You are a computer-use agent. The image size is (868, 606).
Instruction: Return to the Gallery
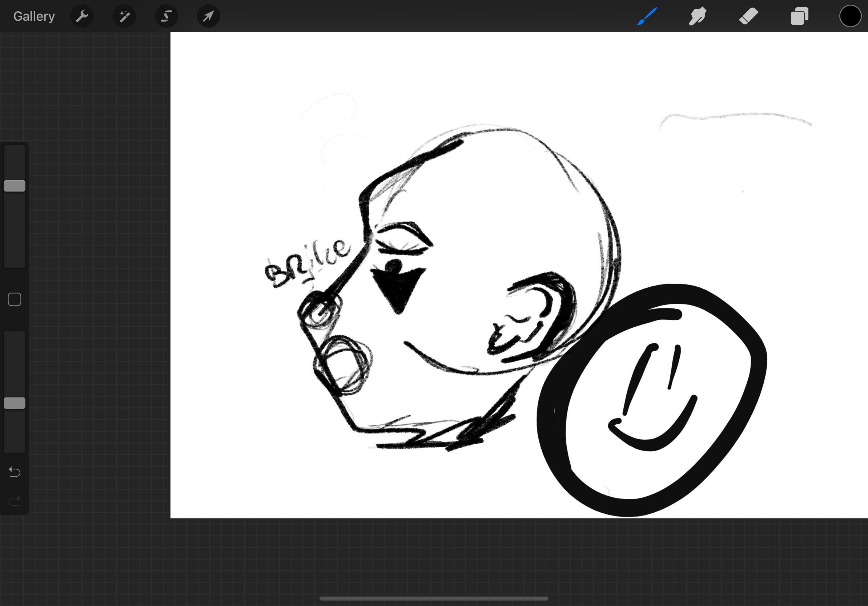coord(34,16)
